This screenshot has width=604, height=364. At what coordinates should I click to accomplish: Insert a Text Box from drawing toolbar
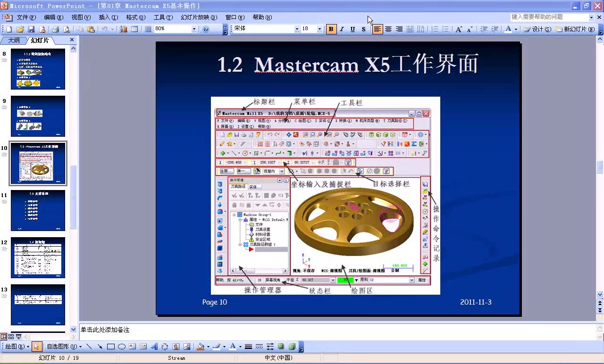[x=133, y=347]
